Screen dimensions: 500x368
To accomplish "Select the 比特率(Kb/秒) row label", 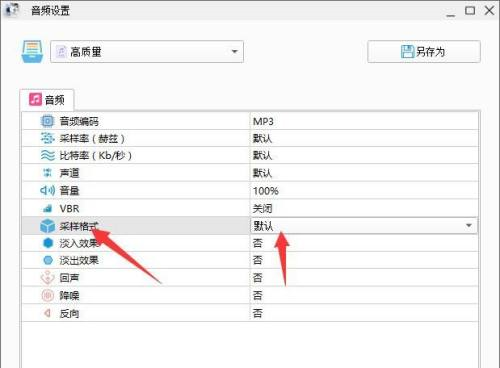I will pyautogui.click(x=96, y=156).
